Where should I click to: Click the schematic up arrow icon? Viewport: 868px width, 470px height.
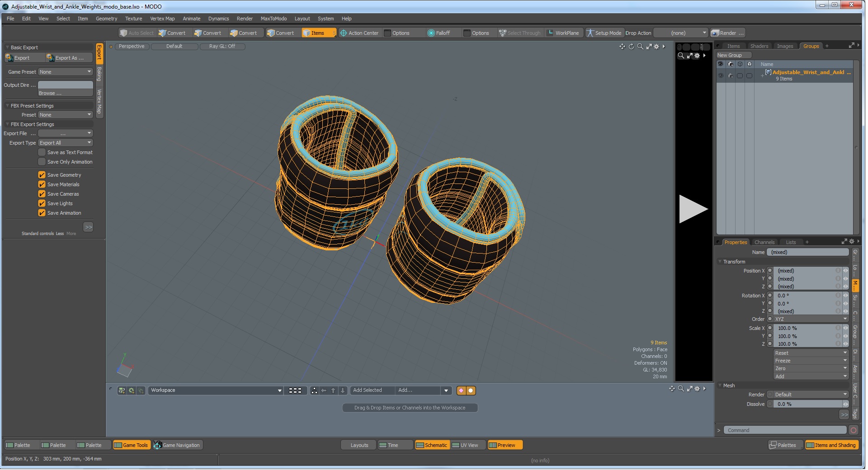[x=333, y=390]
